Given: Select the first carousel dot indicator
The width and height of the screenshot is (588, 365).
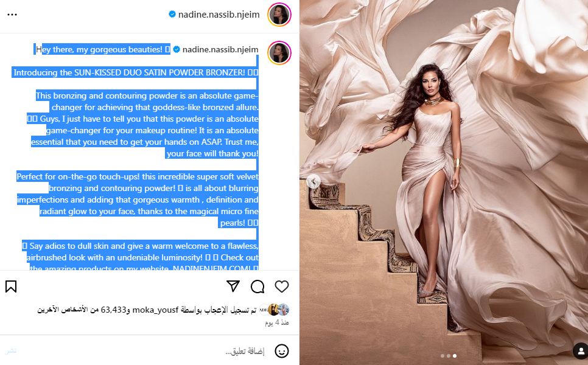Looking at the screenshot, I should pyautogui.click(x=443, y=356).
